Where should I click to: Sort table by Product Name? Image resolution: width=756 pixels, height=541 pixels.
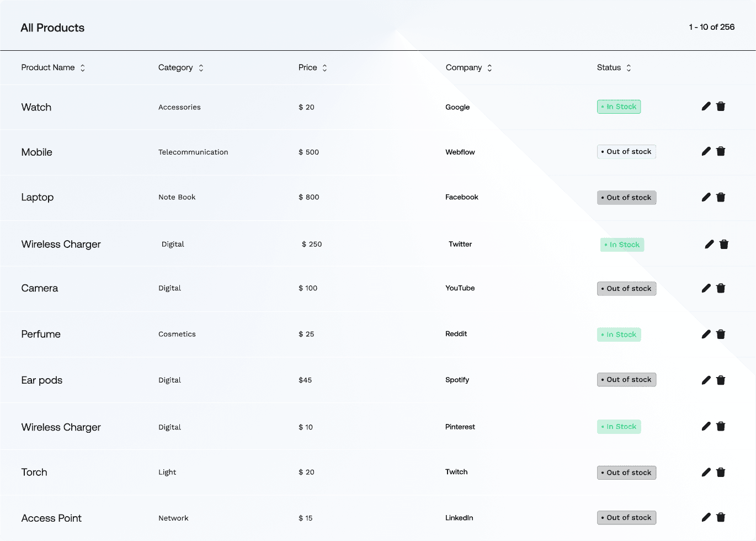(83, 68)
